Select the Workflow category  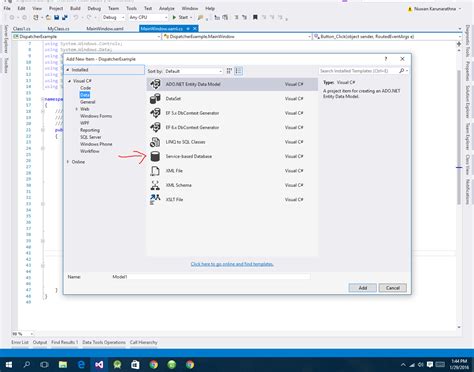tap(90, 151)
